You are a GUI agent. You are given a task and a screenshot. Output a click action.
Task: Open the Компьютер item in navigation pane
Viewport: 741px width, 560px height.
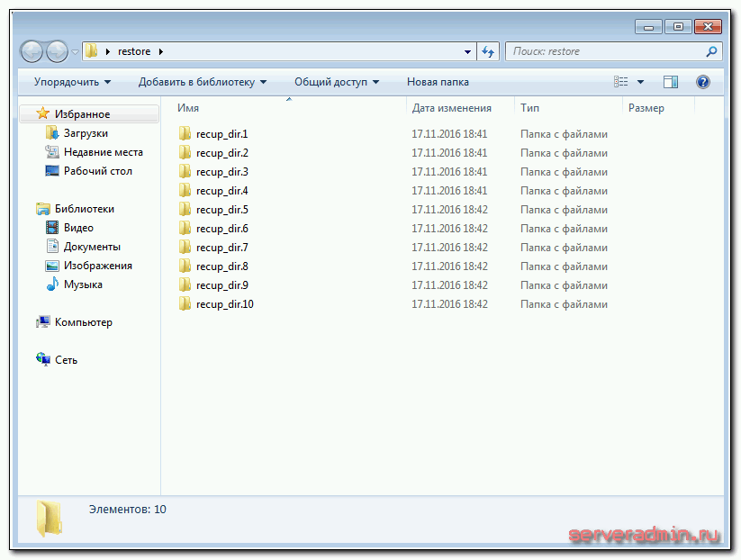coord(83,322)
